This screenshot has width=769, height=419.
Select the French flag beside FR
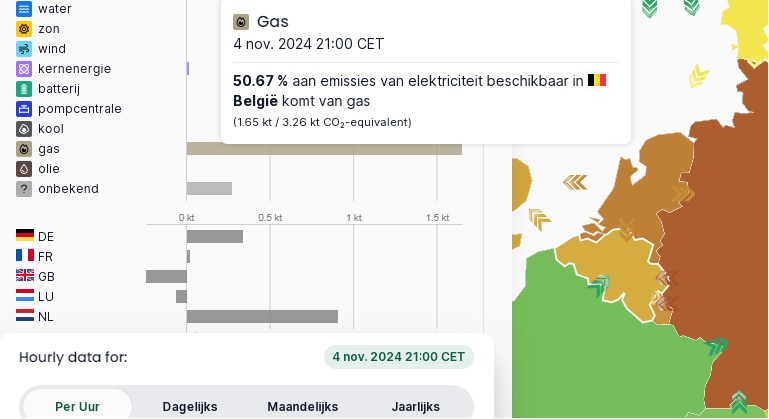click(25, 256)
